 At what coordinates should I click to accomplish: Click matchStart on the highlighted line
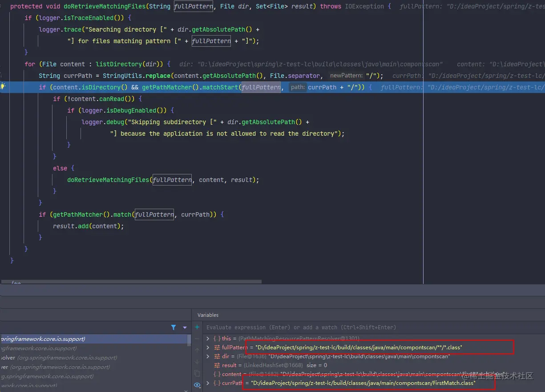[220, 87]
